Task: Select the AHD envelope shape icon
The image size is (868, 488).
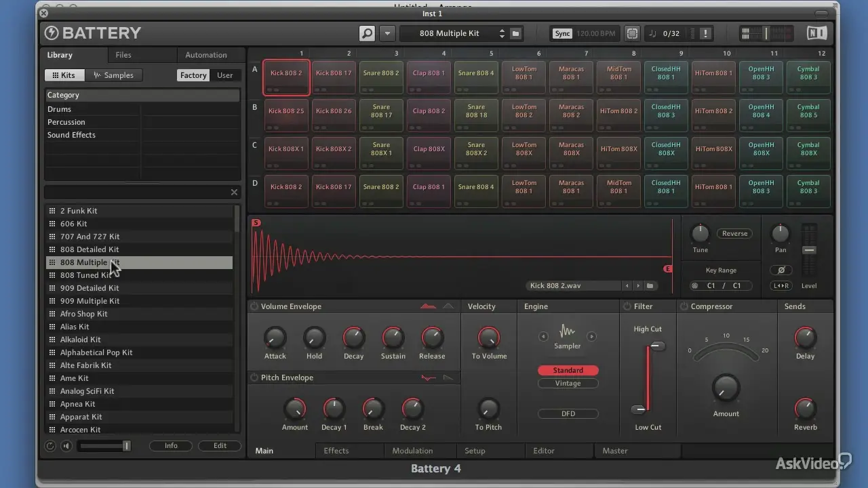Action: point(448,306)
